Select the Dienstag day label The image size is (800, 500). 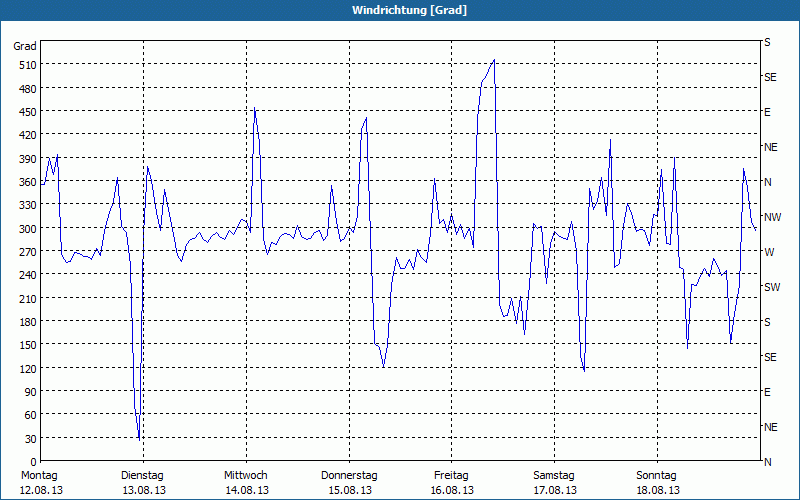(x=142, y=476)
